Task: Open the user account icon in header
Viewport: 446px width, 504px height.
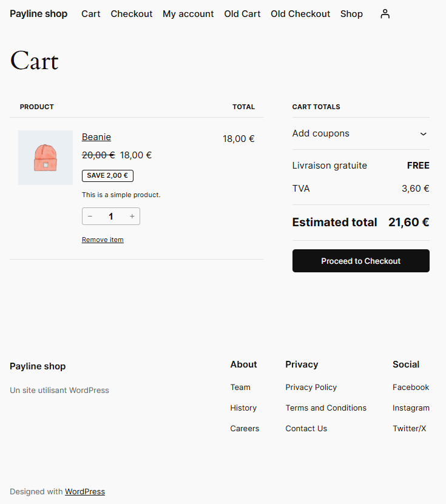Action: click(x=385, y=14)
